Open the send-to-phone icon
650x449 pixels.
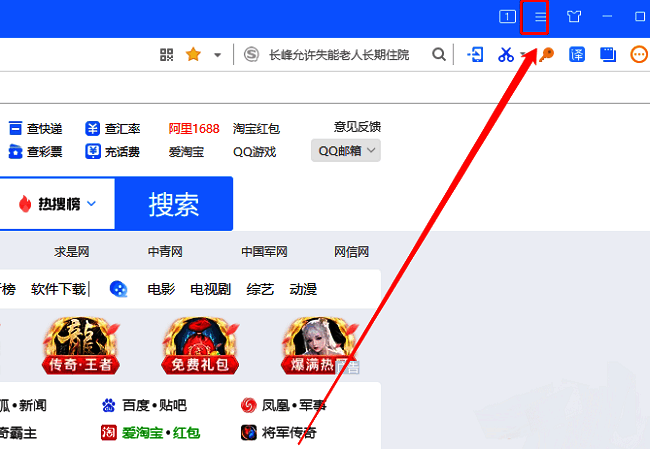[x=475, y=54]
